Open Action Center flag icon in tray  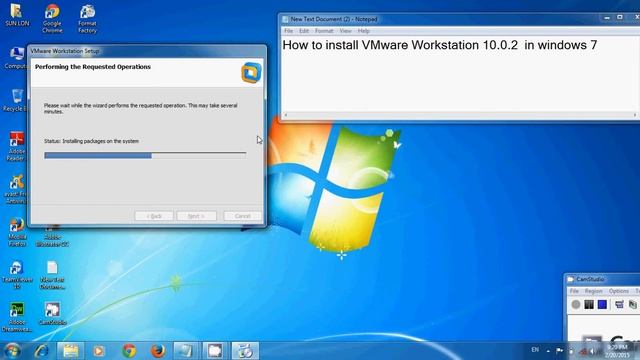(x=560, y=351)
